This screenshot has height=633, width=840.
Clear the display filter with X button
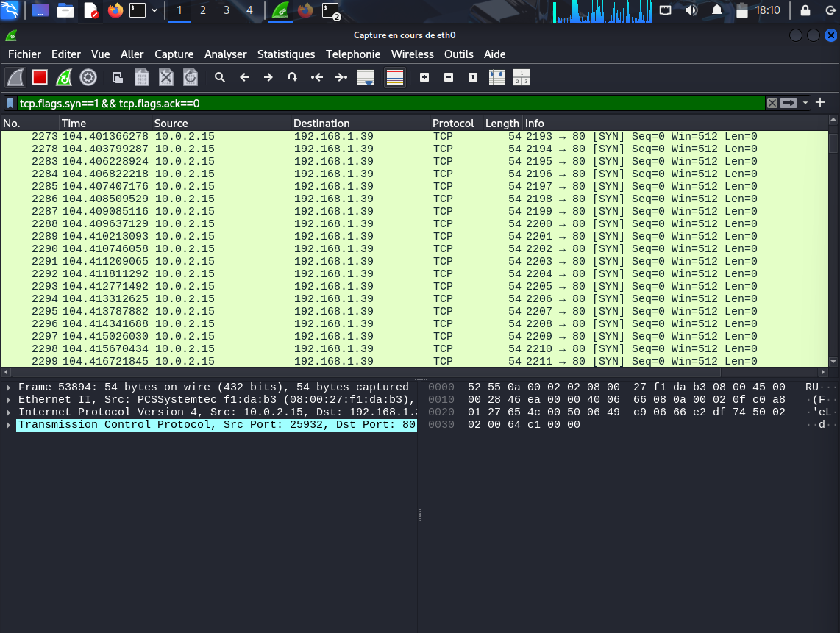[772, 104]
